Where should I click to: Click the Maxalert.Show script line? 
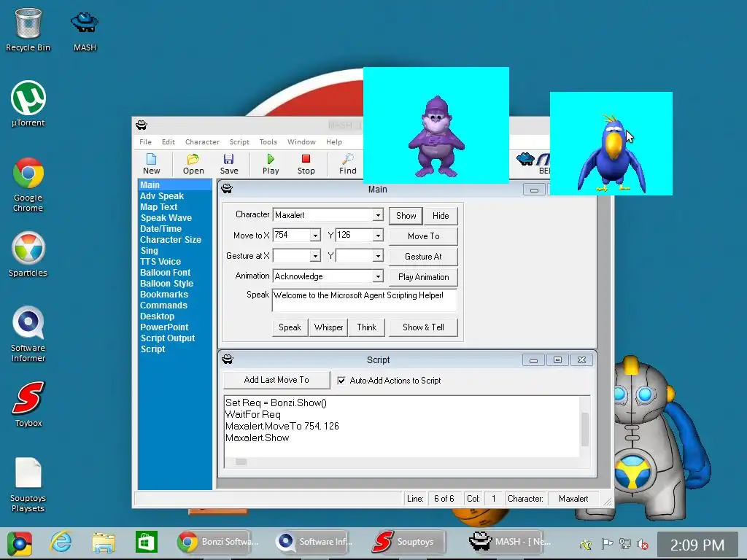click(x=258, y=437)
